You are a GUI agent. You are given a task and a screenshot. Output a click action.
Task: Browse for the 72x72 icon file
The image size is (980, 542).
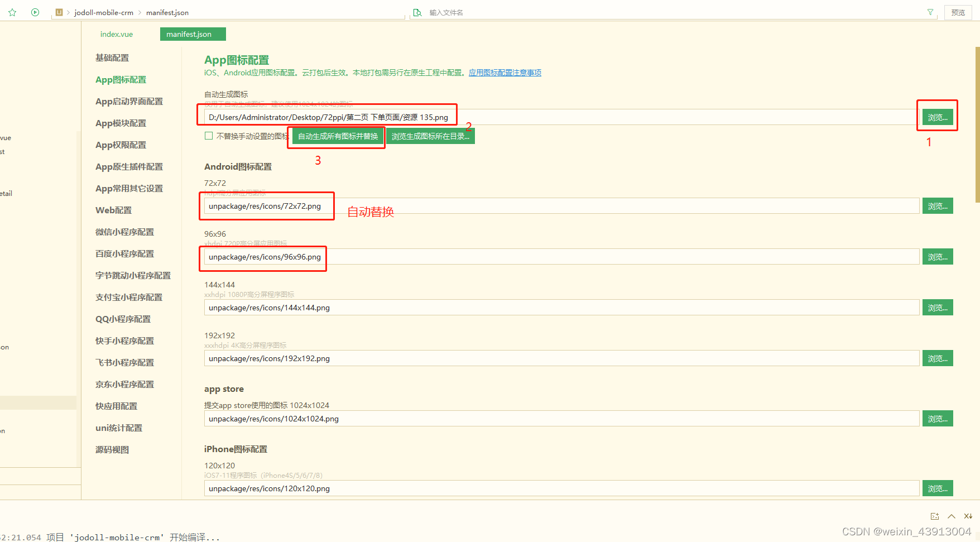coord(938,206)
